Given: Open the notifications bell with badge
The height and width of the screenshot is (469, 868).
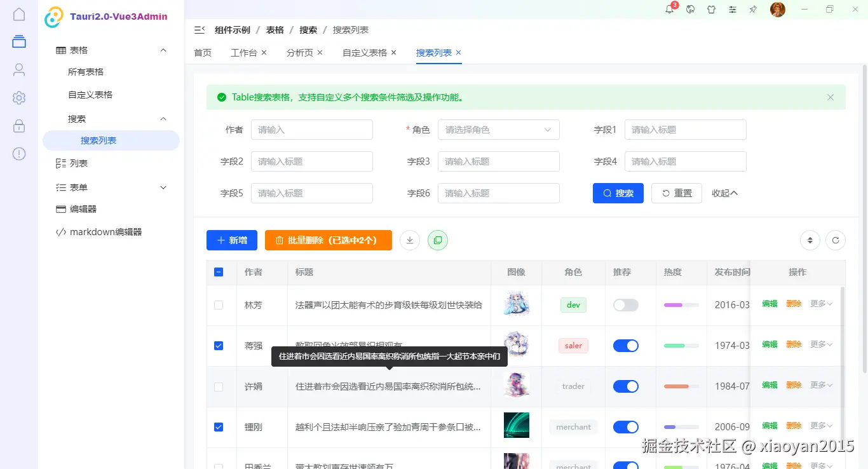Looking at the screenshot, I should [669, 9].
